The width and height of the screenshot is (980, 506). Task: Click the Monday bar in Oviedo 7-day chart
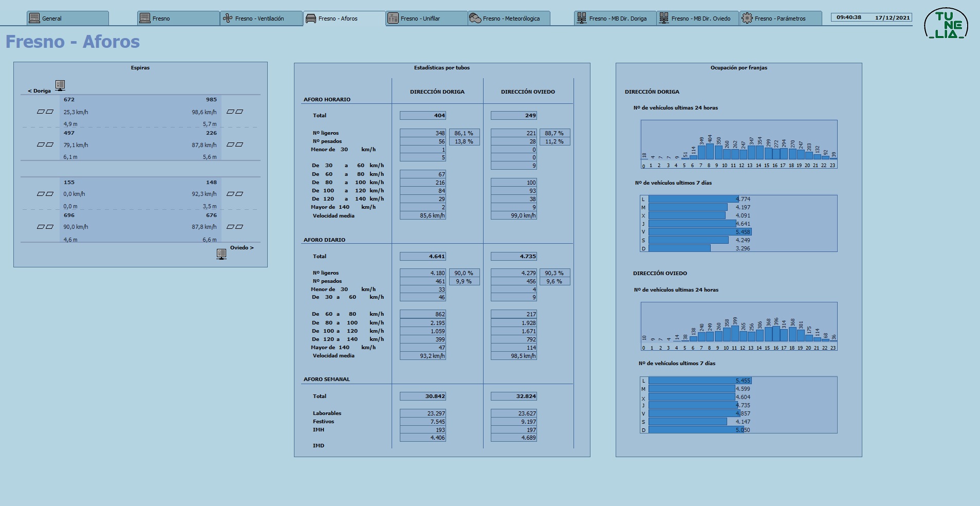[700, 381]
